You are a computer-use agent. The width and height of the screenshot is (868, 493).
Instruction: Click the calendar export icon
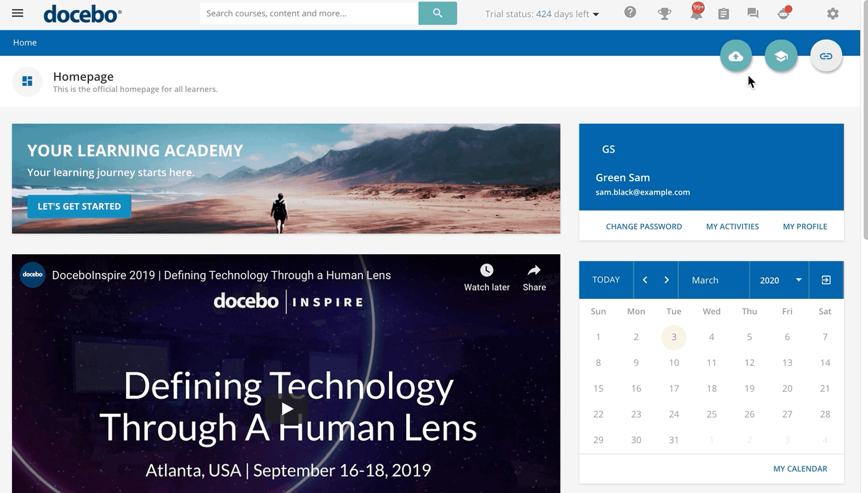click(826, 280)
